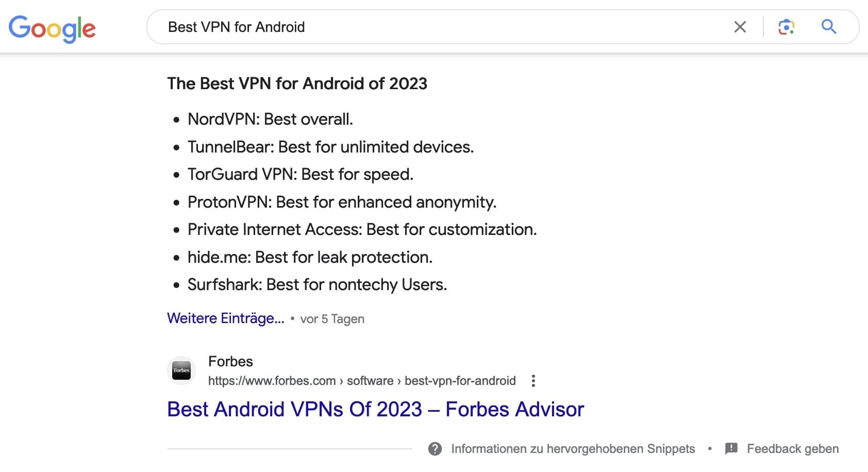
Task: Open "Best Android VPNs Of 2023 – Forbes Advisor"
Action: (x=375, y=409)
